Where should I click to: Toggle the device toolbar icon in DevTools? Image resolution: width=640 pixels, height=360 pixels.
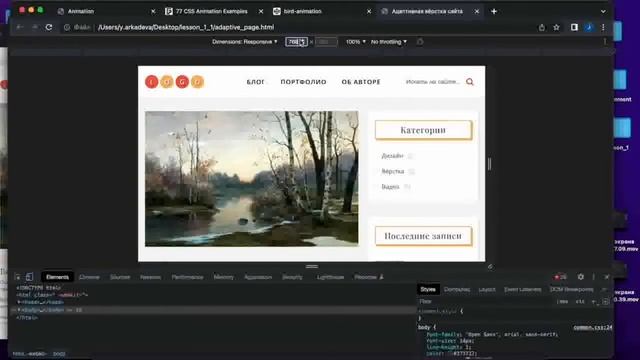(x=29, y=277)
